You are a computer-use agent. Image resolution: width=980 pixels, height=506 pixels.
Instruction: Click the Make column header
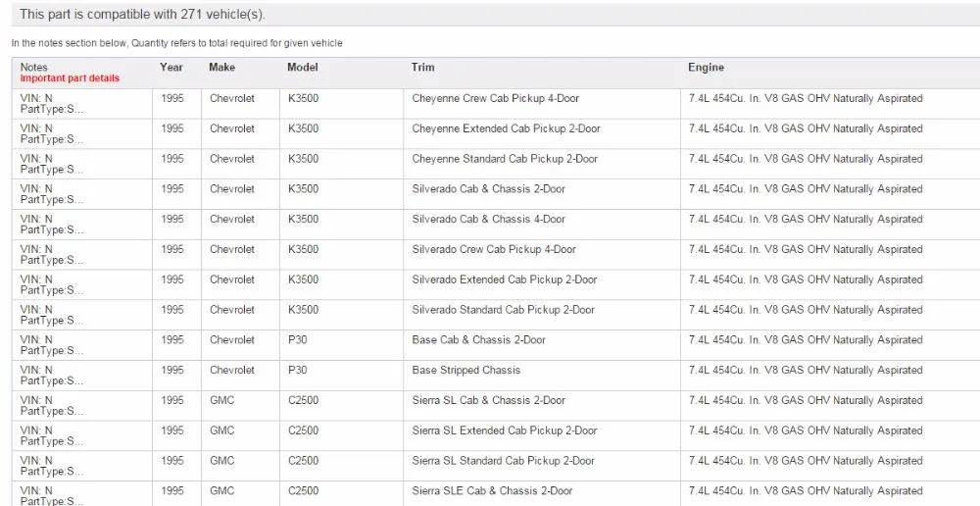(221, 67)
